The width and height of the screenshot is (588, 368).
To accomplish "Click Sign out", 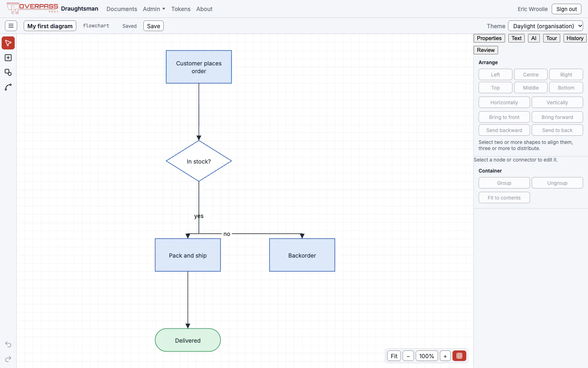I will pyautogui.click(x=566, y=9).
